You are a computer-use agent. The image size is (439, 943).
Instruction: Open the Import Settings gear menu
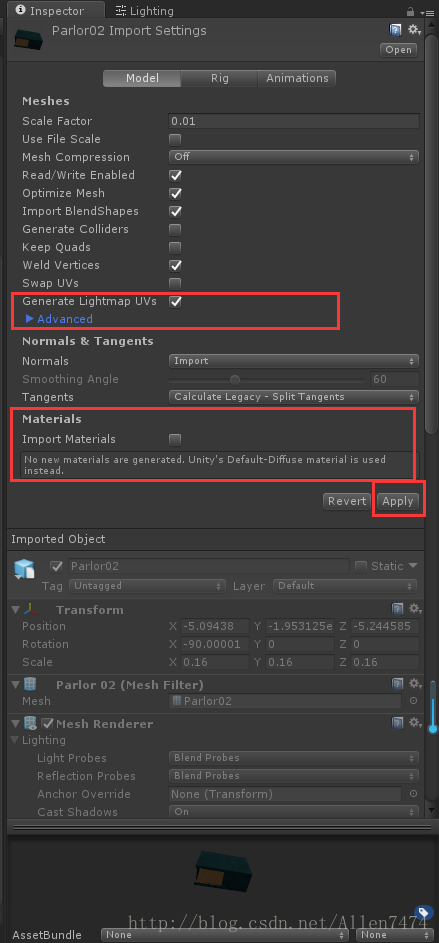click(x=414, y=29)
